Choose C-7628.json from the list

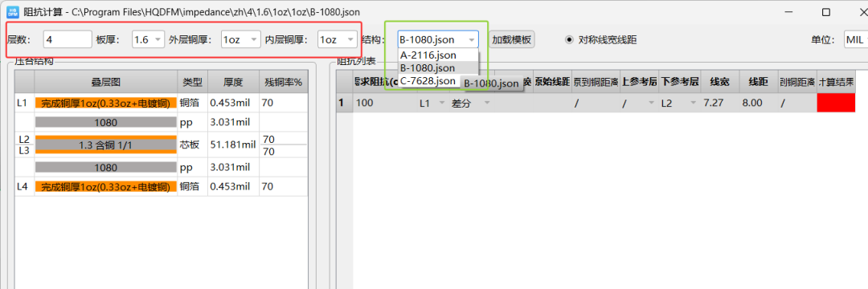pyautogui.click(x=428, y=80)
